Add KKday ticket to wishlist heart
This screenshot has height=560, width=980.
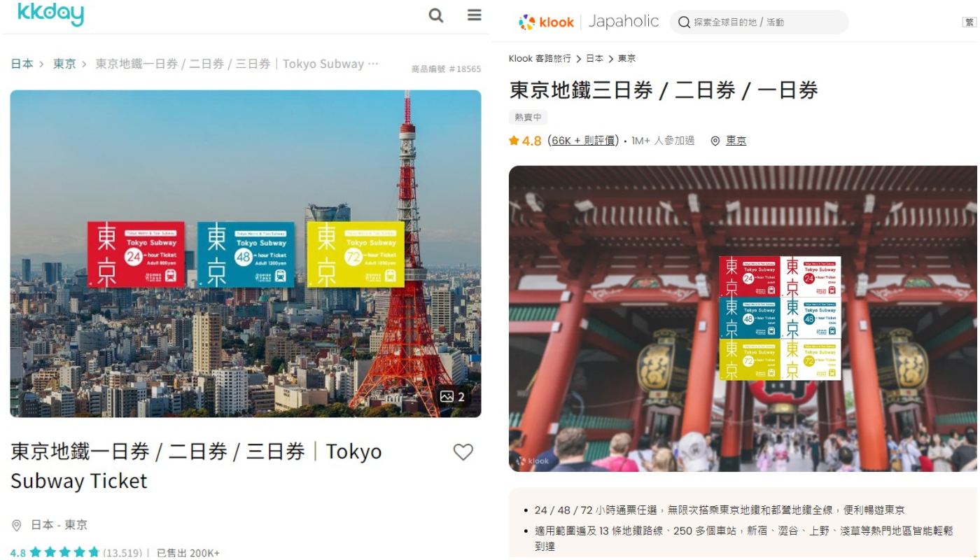[463, 452]
